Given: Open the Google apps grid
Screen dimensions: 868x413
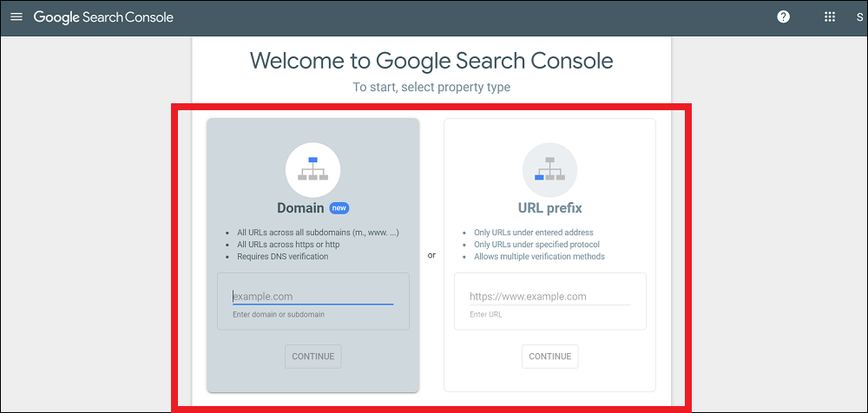Looking at the screenshot, I should click(x=829, y=16).
